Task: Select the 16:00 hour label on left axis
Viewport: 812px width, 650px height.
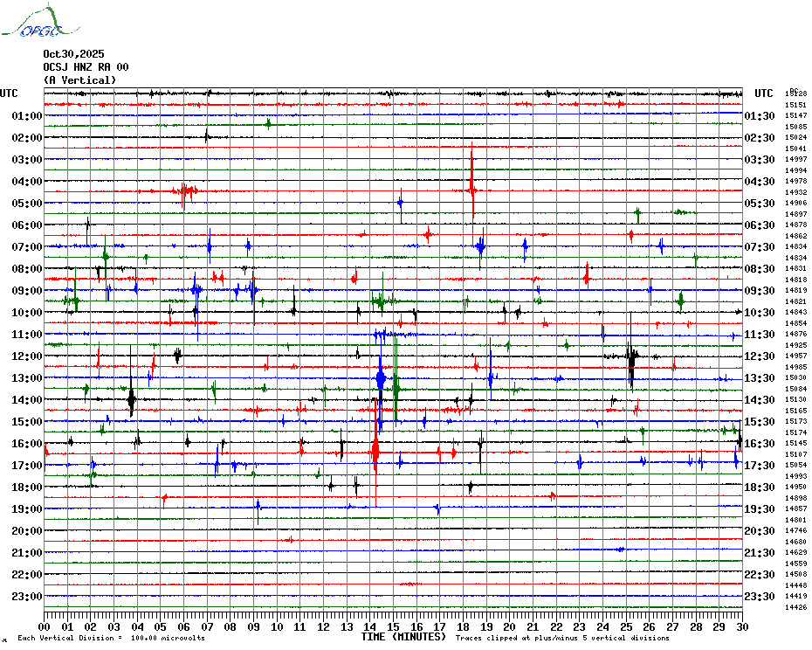Action: pyautogui.click(x=27, y=444)
